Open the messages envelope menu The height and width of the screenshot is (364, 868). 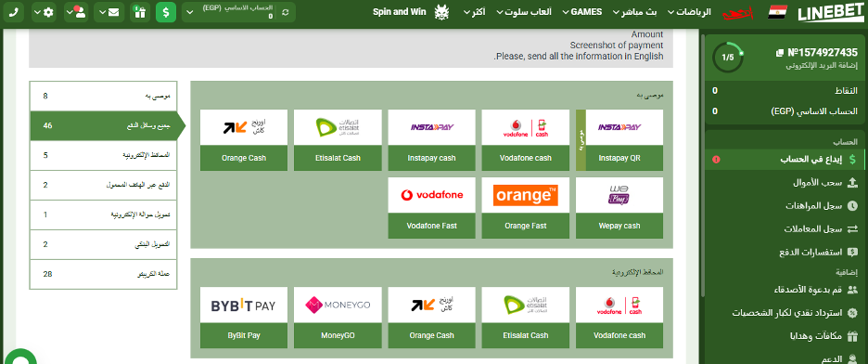click(x=108, y=12)
